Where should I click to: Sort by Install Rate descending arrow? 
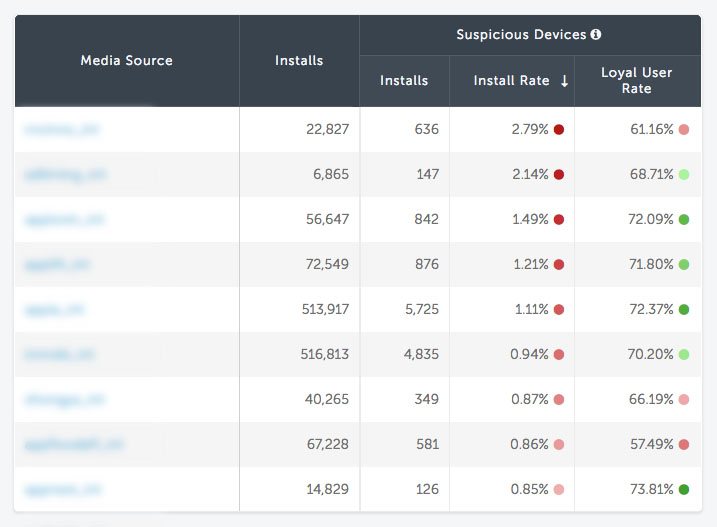565,81
